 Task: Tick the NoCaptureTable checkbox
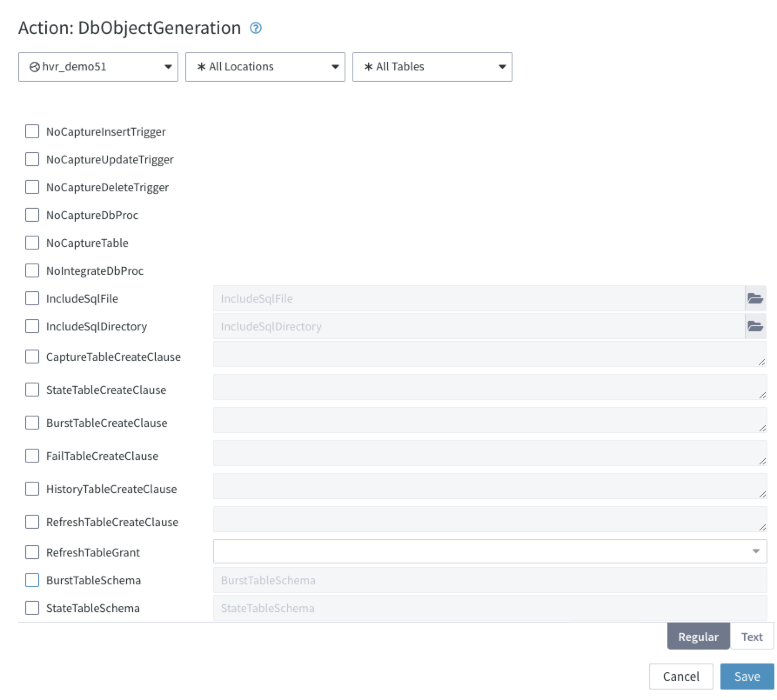[x=32, y=243]
